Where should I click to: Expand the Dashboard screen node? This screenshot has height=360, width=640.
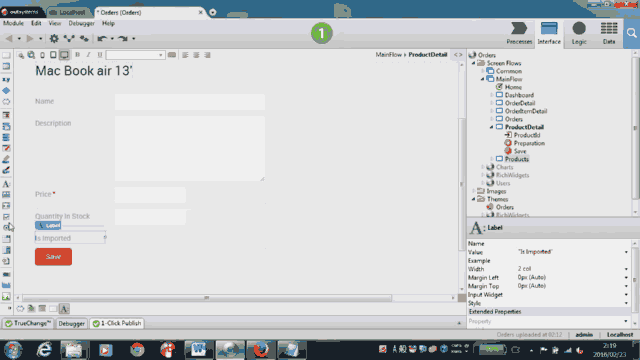(x=491, y=95)
